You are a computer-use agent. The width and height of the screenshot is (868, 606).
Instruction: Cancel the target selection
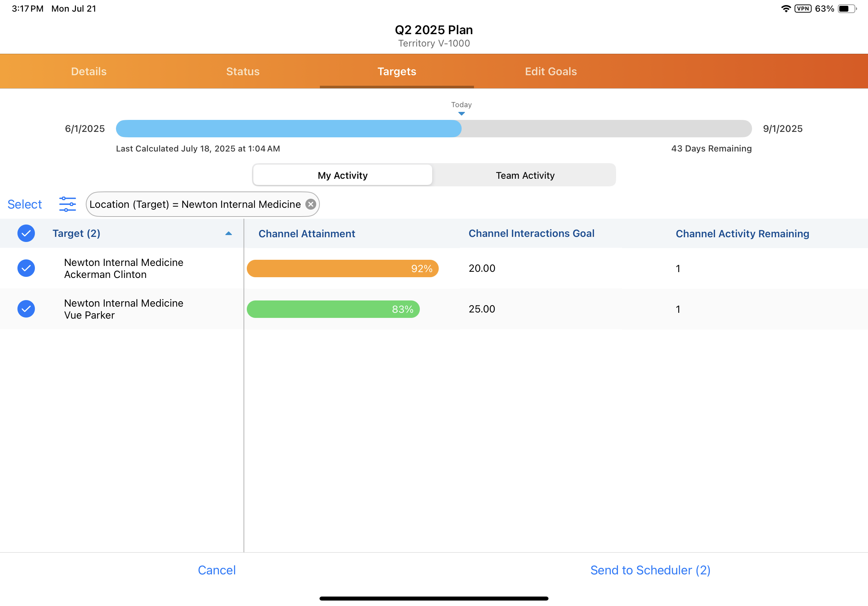(217, 570)
